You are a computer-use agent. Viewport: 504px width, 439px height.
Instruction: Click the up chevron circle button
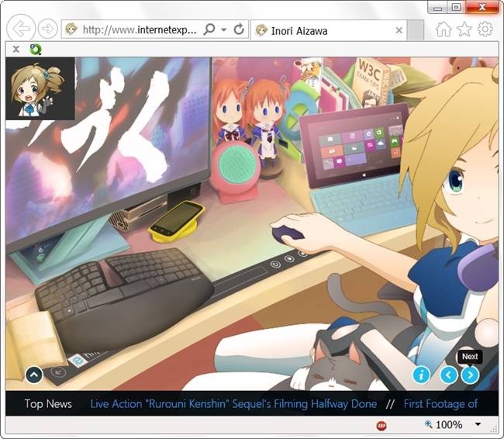click(34, 375)
